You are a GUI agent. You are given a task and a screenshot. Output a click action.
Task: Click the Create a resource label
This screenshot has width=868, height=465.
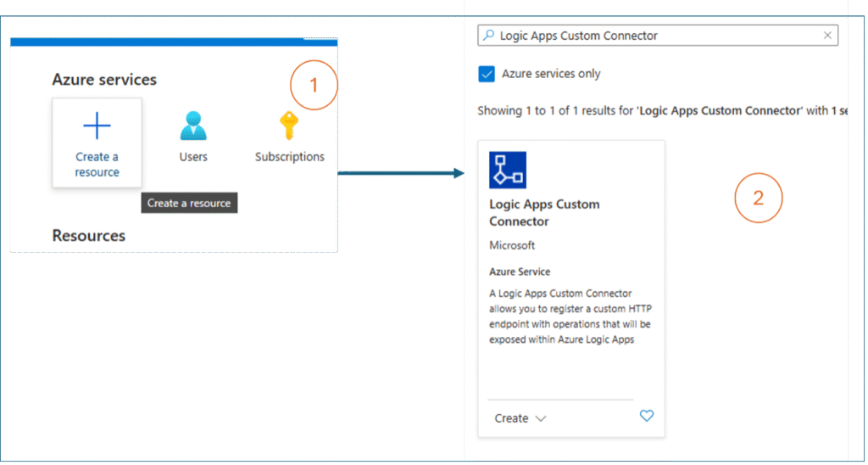tap(97, 165)
